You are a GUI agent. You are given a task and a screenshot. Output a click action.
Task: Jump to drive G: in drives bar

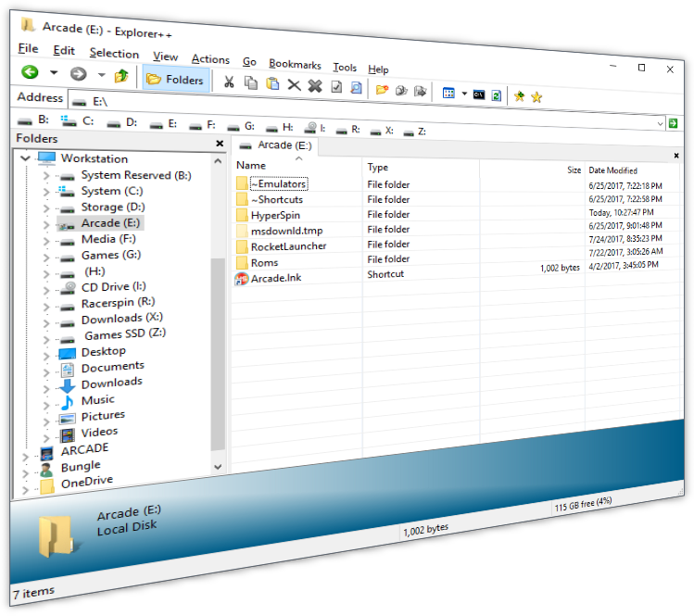click(x=241, y=127)
